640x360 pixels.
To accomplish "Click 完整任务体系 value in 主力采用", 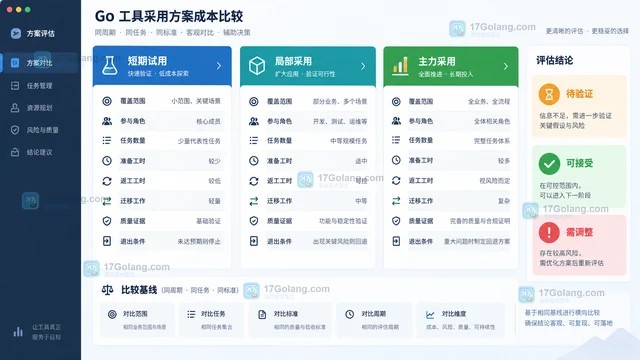I will [x=492, y=141].
